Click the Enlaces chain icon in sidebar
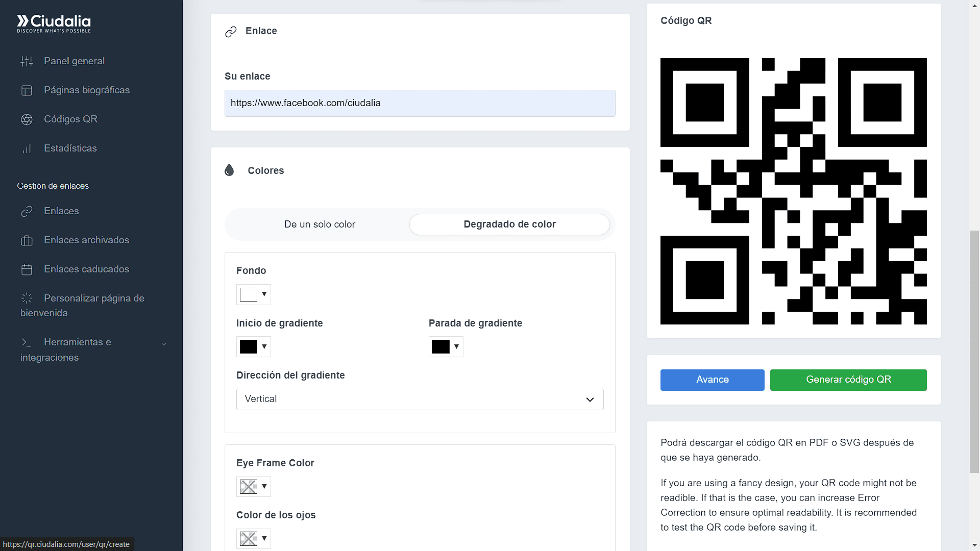Screen dimensions: 980x551 point(27,212)
